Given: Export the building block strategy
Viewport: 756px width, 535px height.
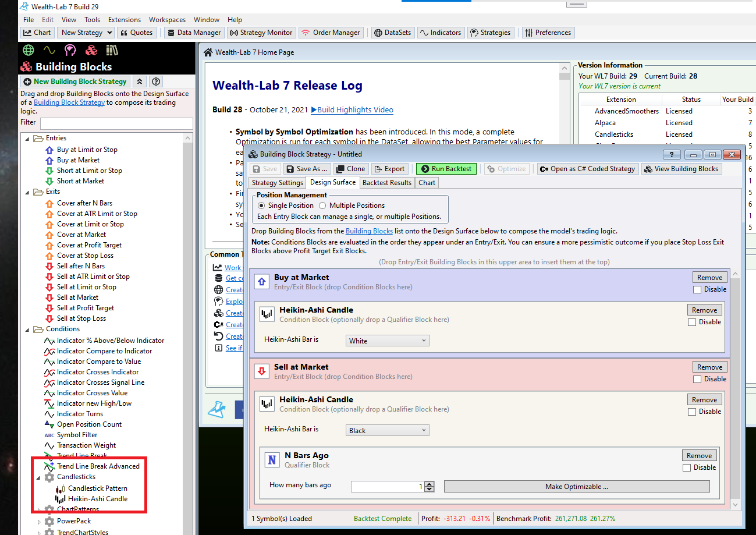Looking at the screenshot, I should point(389,169).
